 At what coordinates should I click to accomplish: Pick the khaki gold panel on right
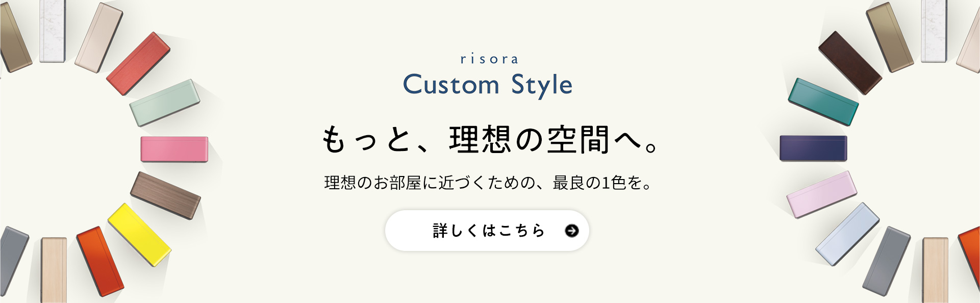pos(890,37)
